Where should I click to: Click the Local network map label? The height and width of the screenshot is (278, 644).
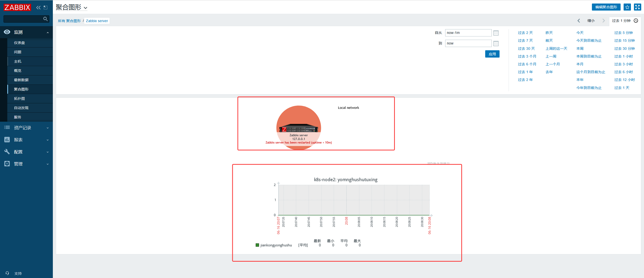[348, 108]
